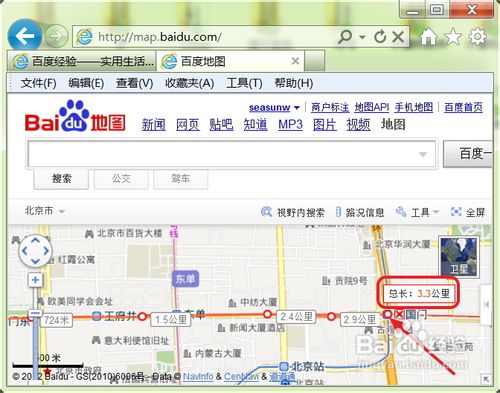
Task: Click the 王府井 subway station icon
Action: pyautogui.click(x=97, y=316)
